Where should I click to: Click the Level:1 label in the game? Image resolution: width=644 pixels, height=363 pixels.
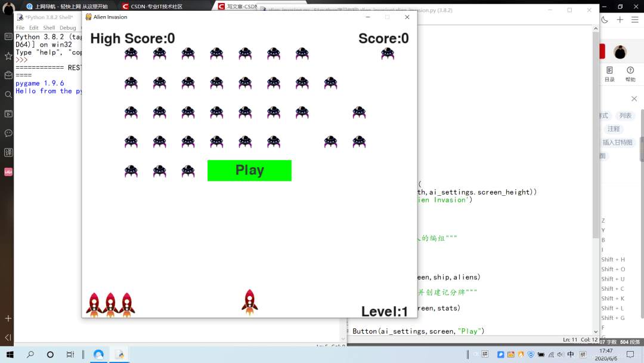click(385, 312)
